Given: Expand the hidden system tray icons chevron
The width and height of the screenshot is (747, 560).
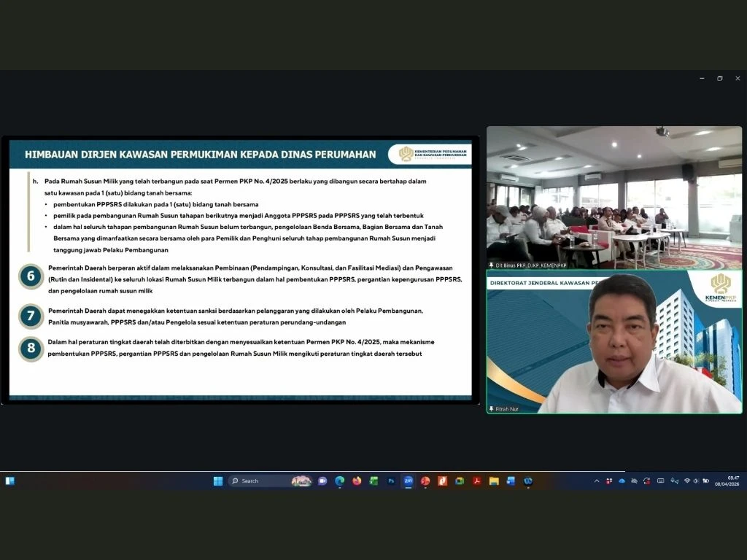Looking at the screenshot, I should click(x=597, y=481).
